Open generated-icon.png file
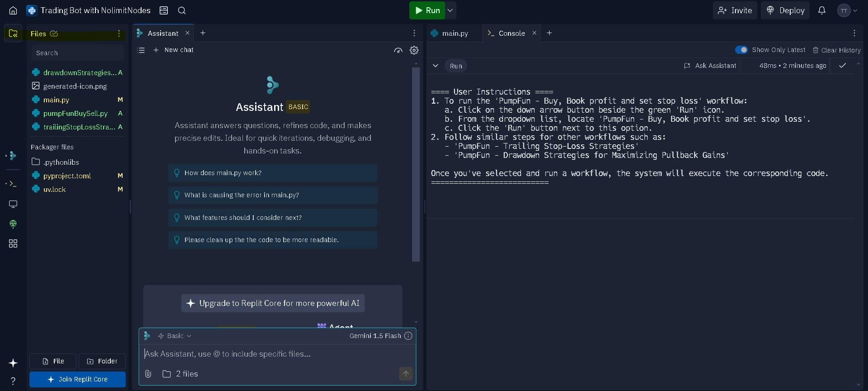 (x=77, y=86)
